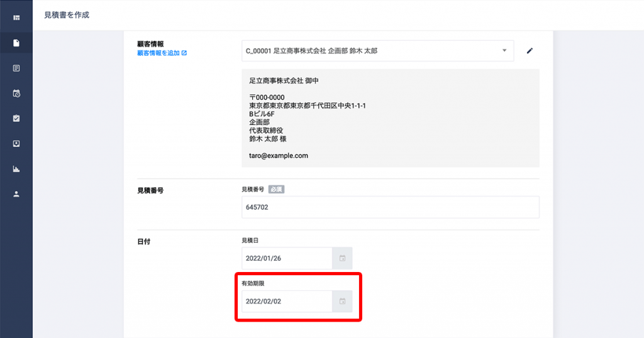Click the email taro@example.com text

point(279,155)
